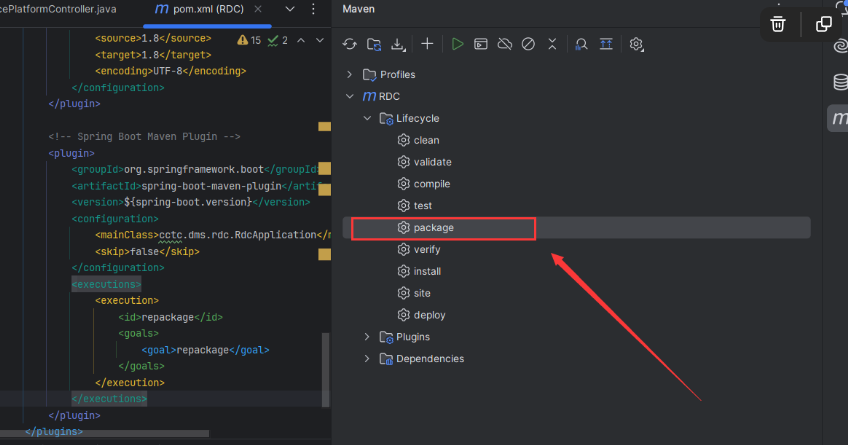Screen dimensions: 848x445
Task: Click the Plugins folder label
Action: pyautogui.click(x=413, y=337)
